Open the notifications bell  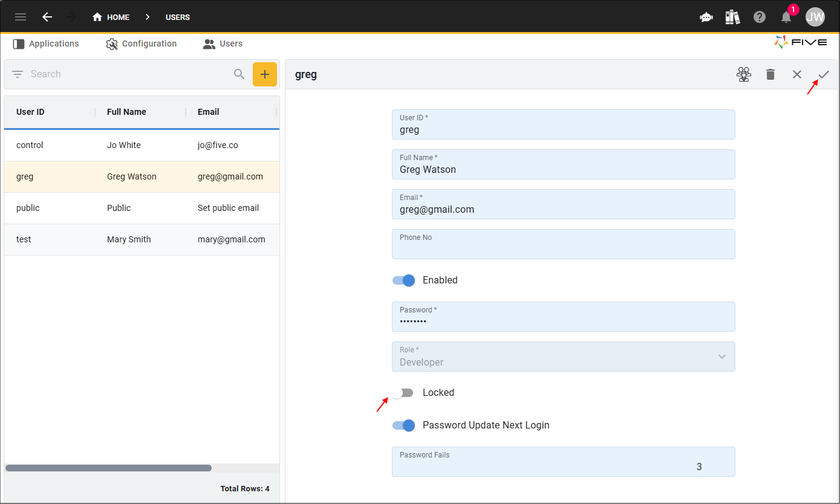point(786,17)
